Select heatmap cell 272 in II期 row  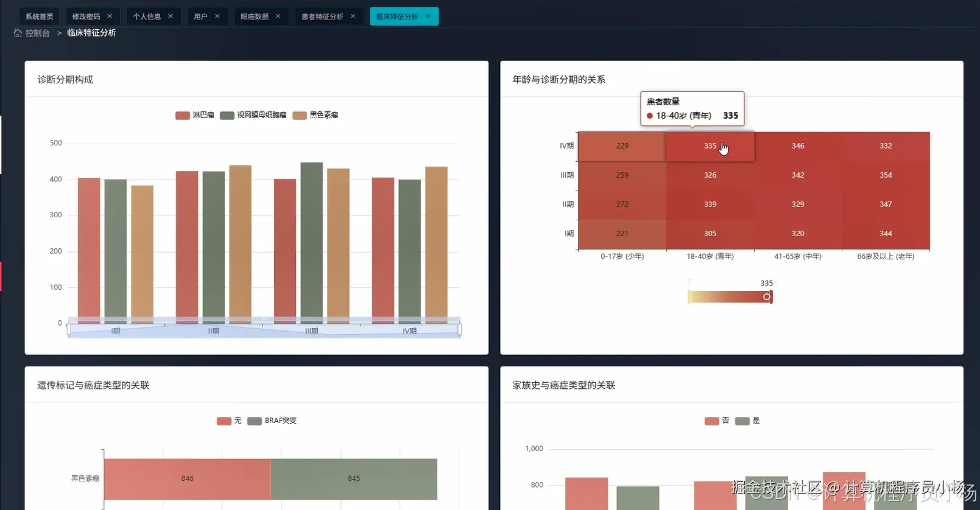[622, 204]
